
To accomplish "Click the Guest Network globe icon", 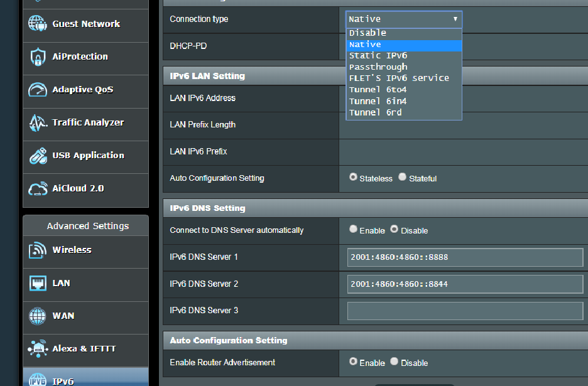I will [38, 24].
